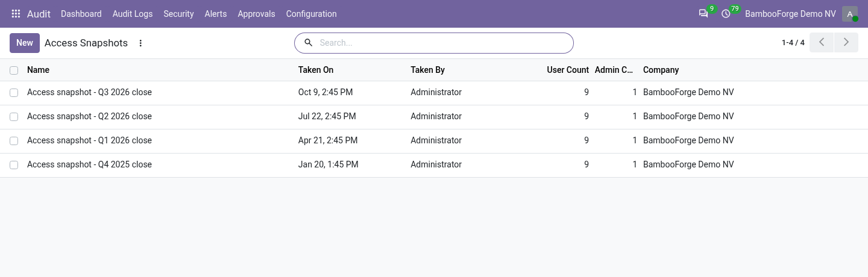Click Administrator in the Q3 2026 row
This screenshot has width=868, height=277.
[436, 92]
